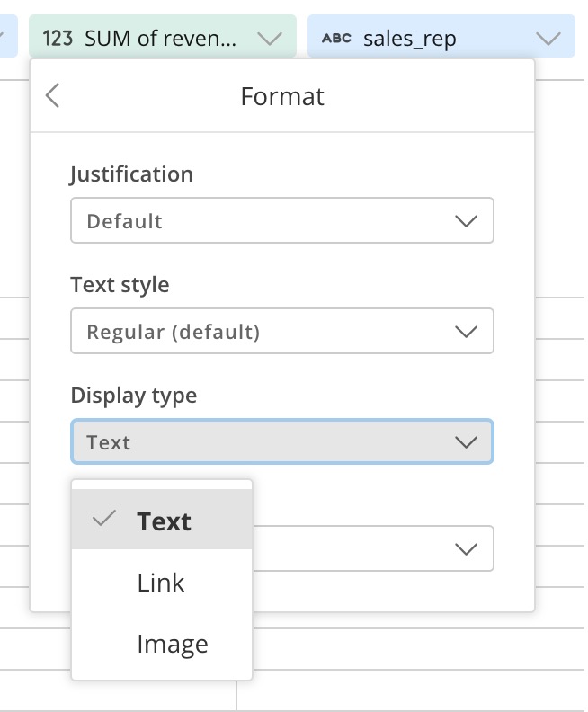Go back using the Format panel arrow
The width and height of the screenshot is (588, 712).
point(53,96)
